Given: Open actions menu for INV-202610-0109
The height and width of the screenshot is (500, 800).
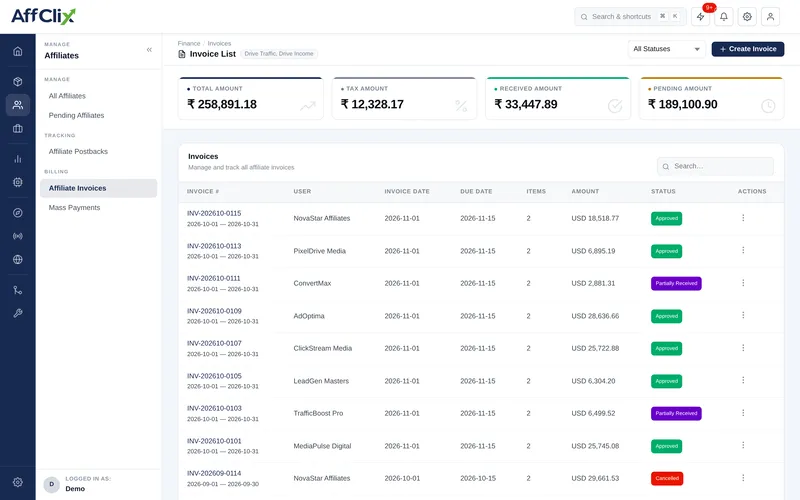Looking at the screenshot, I should coord(743,315).
